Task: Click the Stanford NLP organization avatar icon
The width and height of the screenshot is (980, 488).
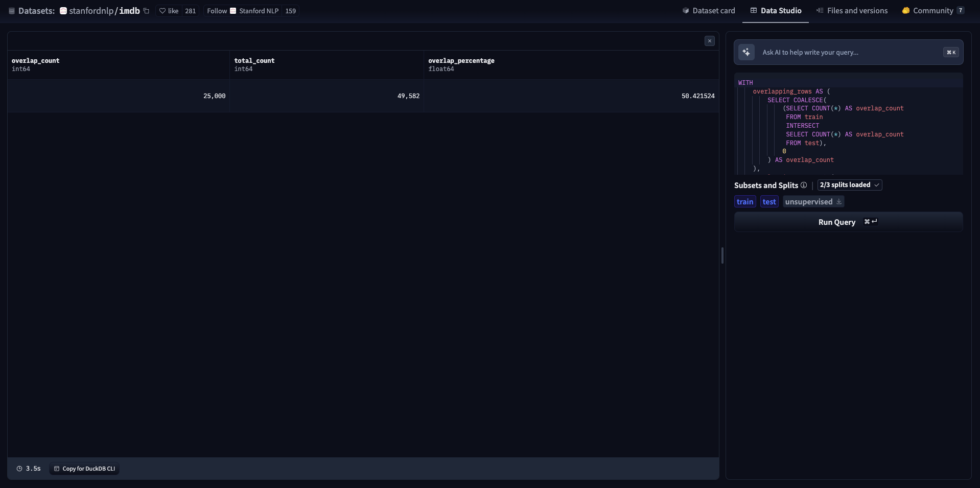Action: pyautogui.click(x=233, y=11)
